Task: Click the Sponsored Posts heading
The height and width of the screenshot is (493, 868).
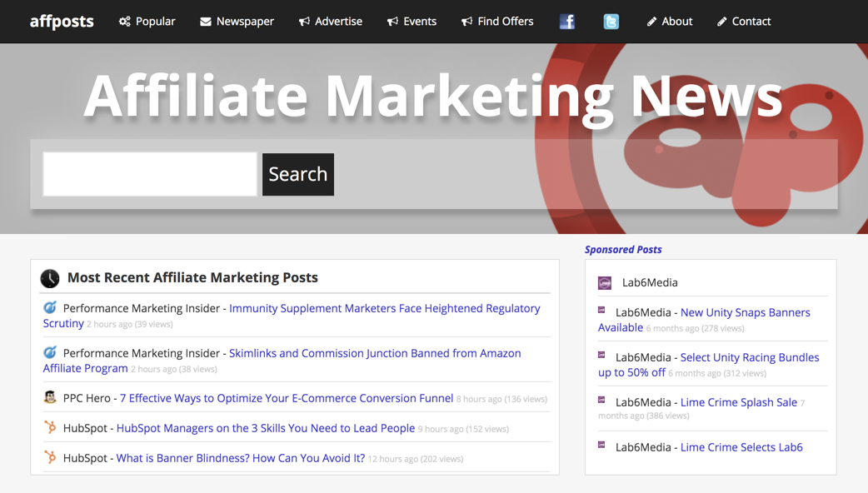Action: point(623,250)
